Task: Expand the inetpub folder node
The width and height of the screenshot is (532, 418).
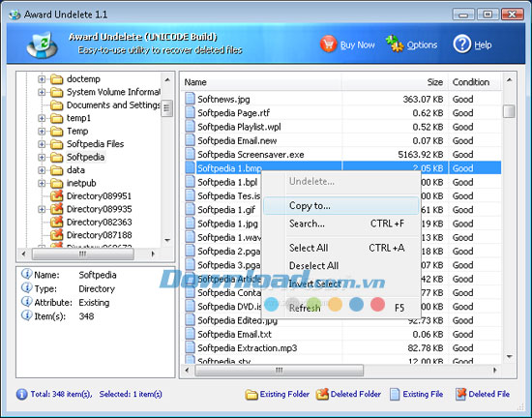Action: [x=42, y=183]
